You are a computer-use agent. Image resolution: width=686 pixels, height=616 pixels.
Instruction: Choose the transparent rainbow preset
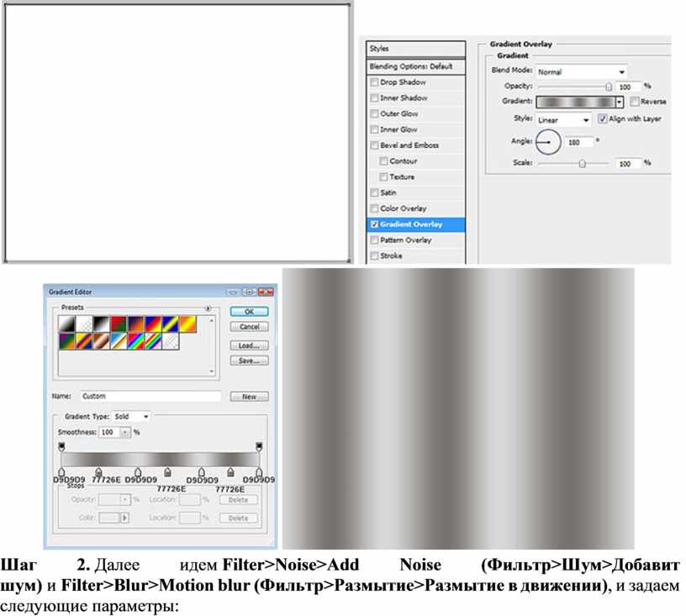(x=153, y=341)
